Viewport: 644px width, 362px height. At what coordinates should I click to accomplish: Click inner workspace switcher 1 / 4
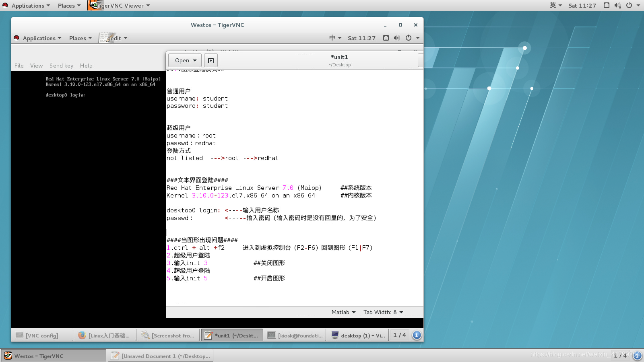click(x=400, y=335)
